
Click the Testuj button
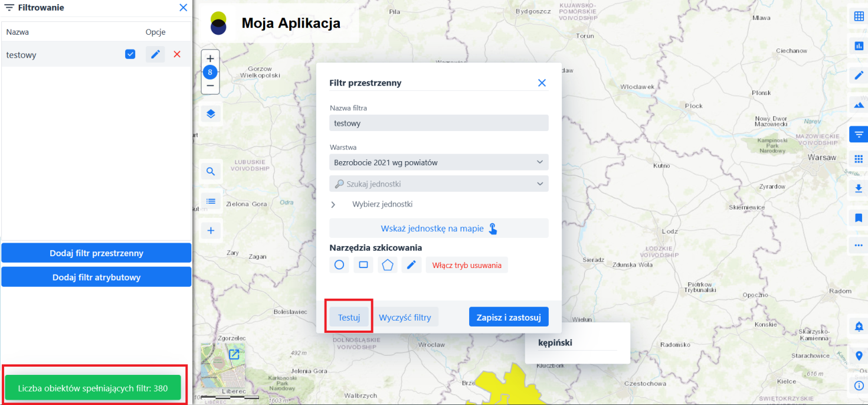pos(349,317)
